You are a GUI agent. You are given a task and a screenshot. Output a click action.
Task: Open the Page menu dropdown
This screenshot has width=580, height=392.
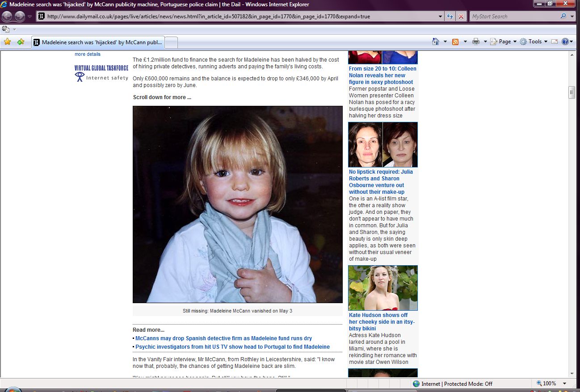(504, 42)
